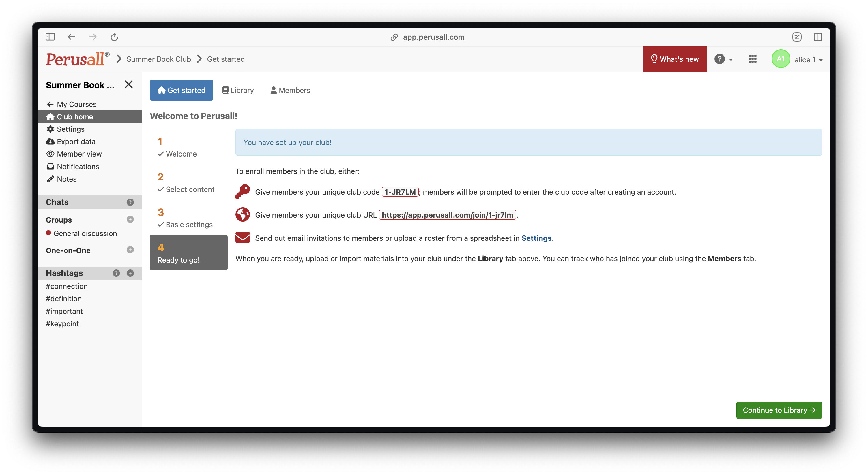Go to step 3 Basic settings

188,218
